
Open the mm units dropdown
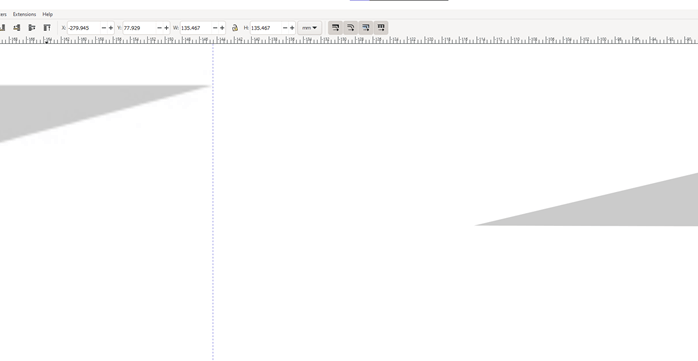[309, 28]
